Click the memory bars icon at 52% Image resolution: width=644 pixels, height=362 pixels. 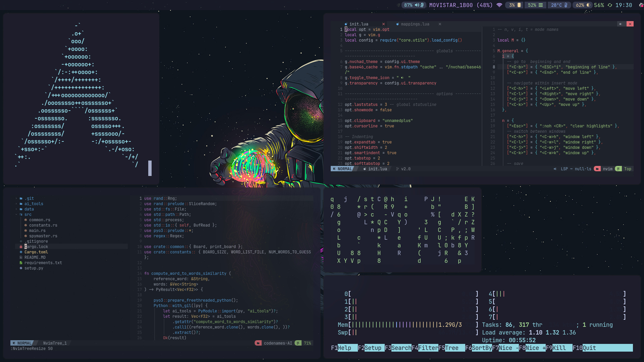coord(541,5)
